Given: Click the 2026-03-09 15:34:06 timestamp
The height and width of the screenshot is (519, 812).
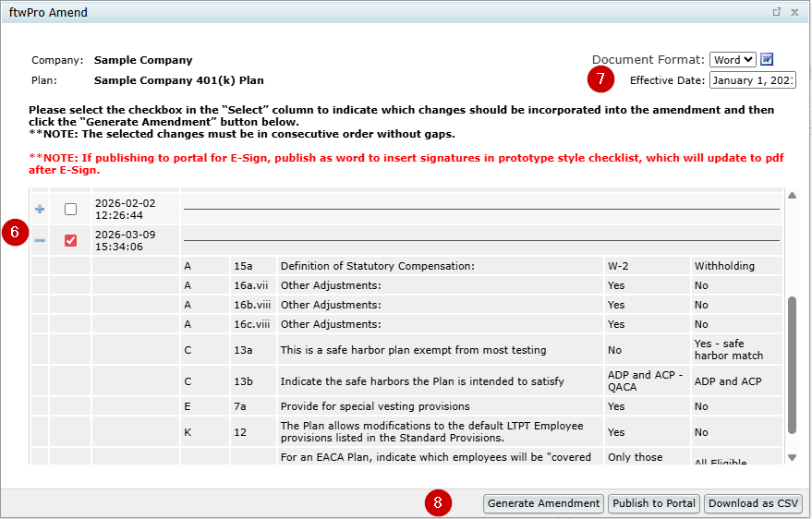Looking at the screenshot, I should pyautogui.click(x=126, y=241).
